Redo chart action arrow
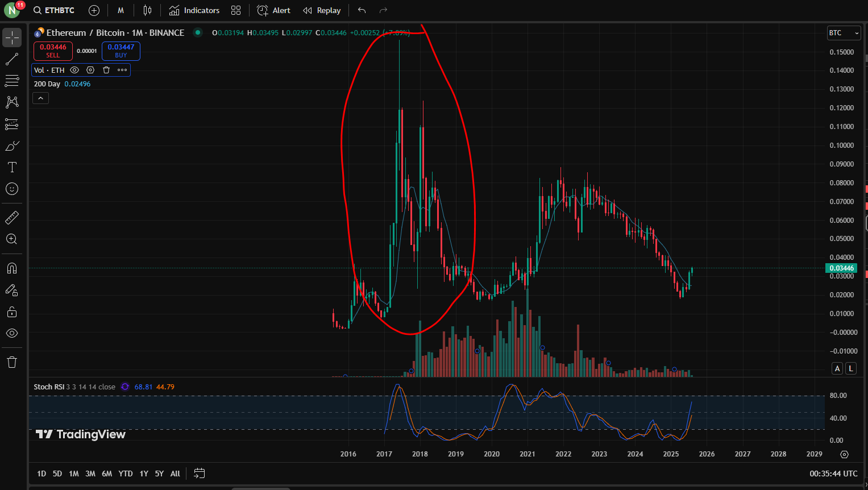Image resolution: width=868 pixels, height=490 pixels. [x=383, y=10]
